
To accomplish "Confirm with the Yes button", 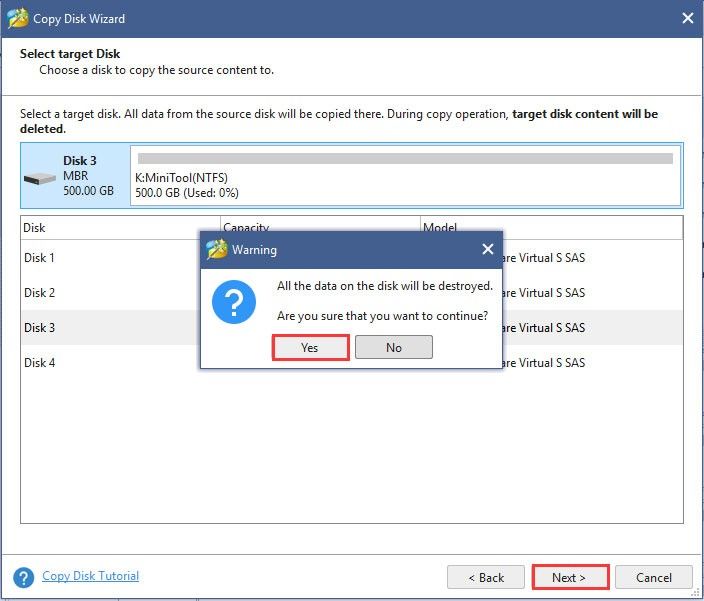I will 310,347.
